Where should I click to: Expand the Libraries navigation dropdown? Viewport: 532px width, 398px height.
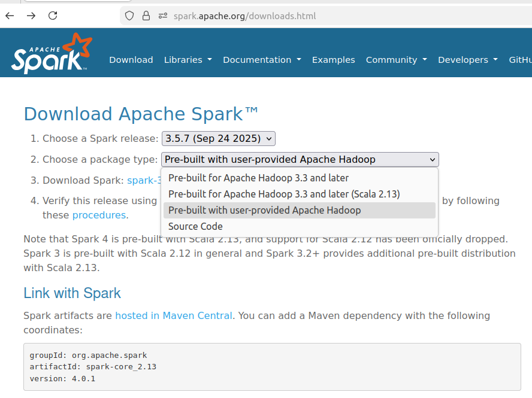188,60
